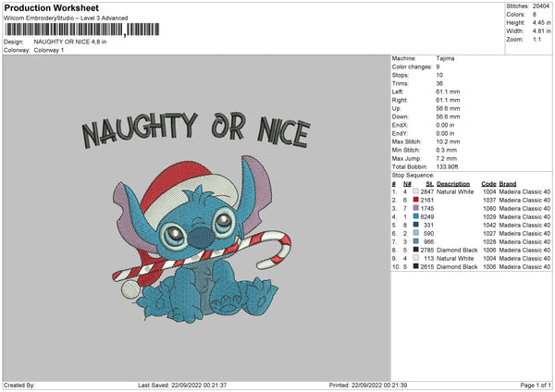Select the 'EndY:' label
Screen dimensions: 555x392
[400, 133]
